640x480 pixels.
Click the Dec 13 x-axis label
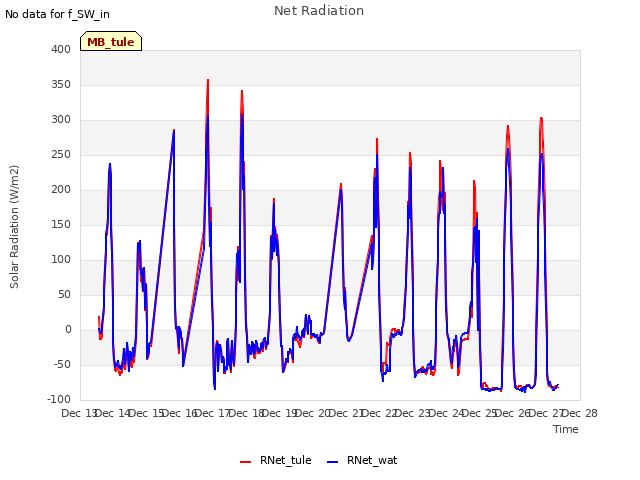pyautogui.click(x=78, y=413)
